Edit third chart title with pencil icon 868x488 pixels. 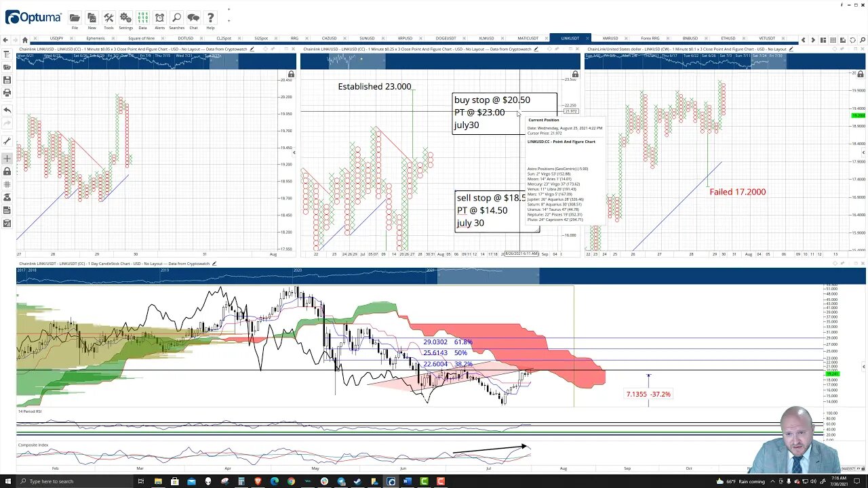[x=791, y=49]
